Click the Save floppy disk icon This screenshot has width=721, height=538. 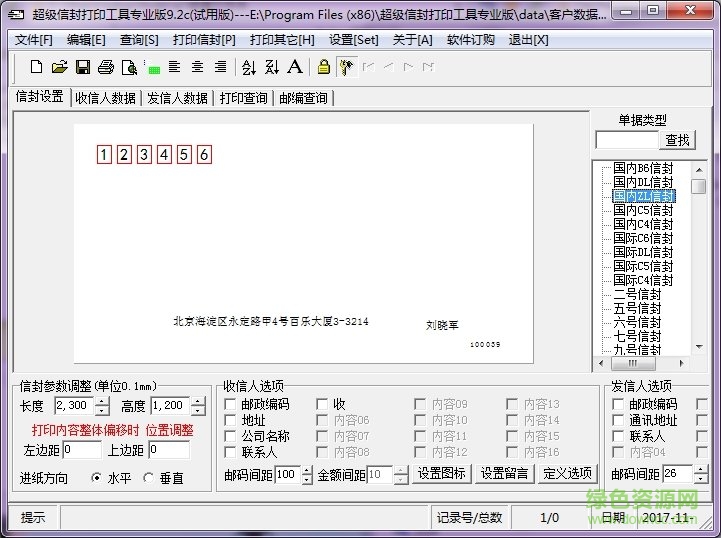tap(83, 67)
